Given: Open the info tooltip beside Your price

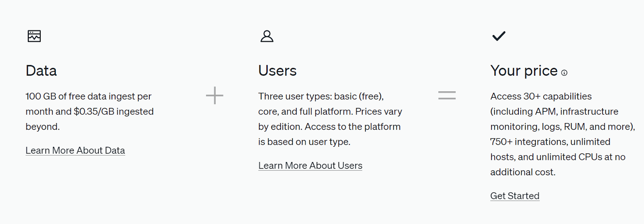Looking at the screenshot, I should pos(564,73).
